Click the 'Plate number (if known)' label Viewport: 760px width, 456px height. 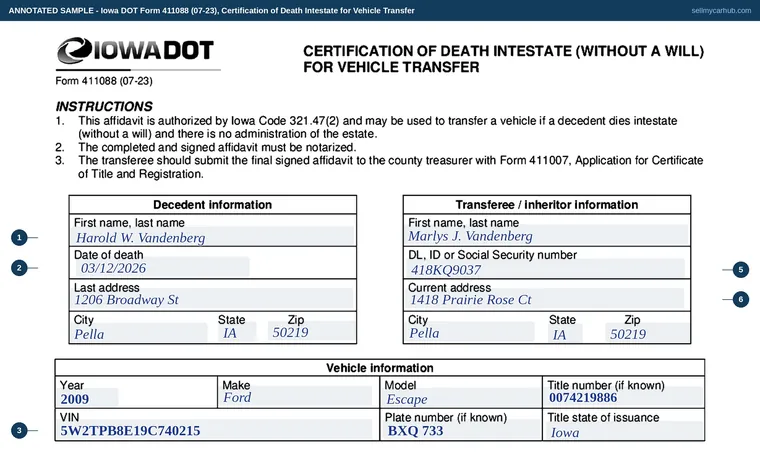click(445, 417)
